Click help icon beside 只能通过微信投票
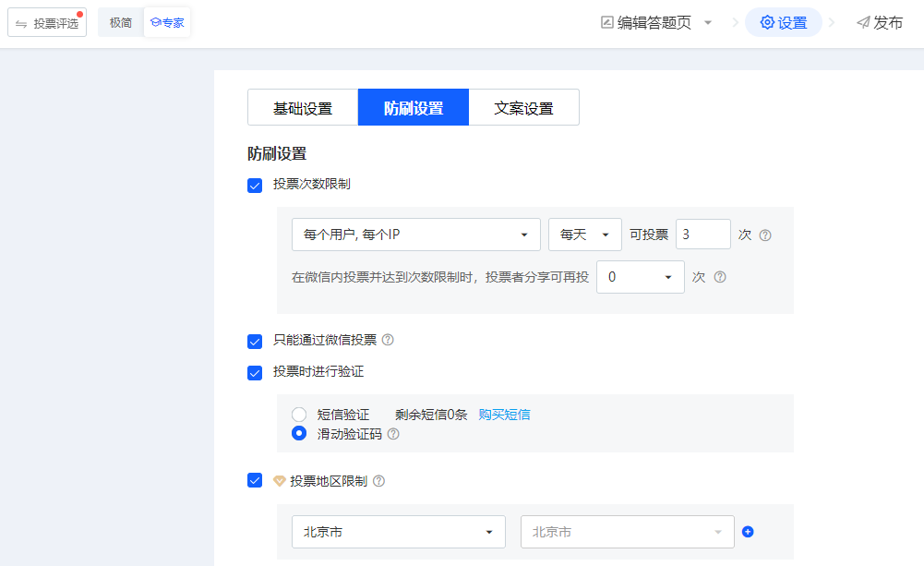924x566 pixels. 388,340
